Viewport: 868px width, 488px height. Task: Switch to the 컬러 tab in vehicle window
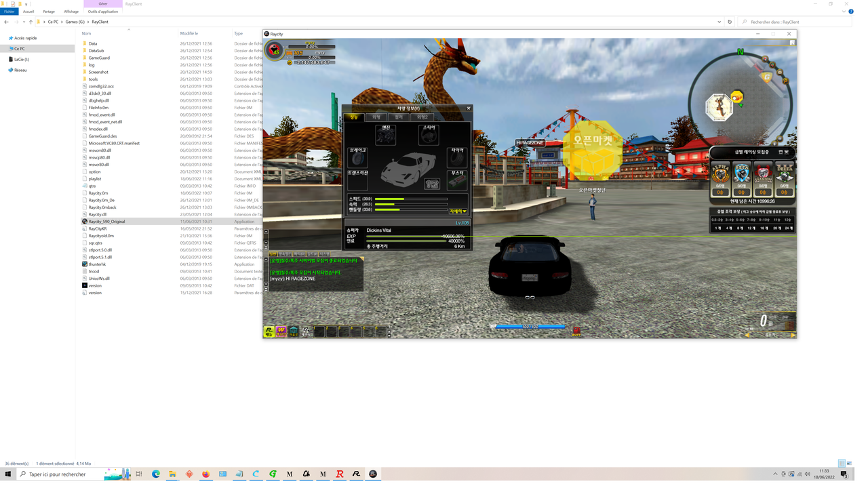pyautogui.click(x=398, y=117)
